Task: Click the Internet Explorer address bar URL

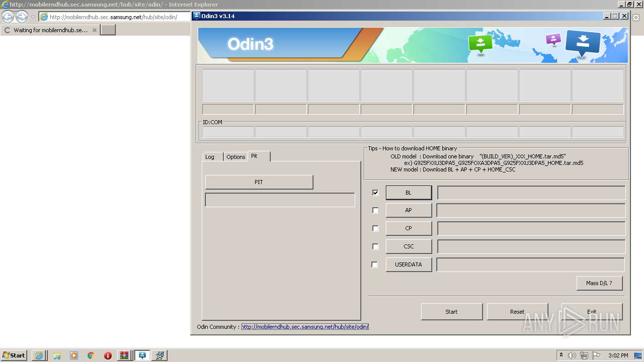Action: [x=113, y=17]
